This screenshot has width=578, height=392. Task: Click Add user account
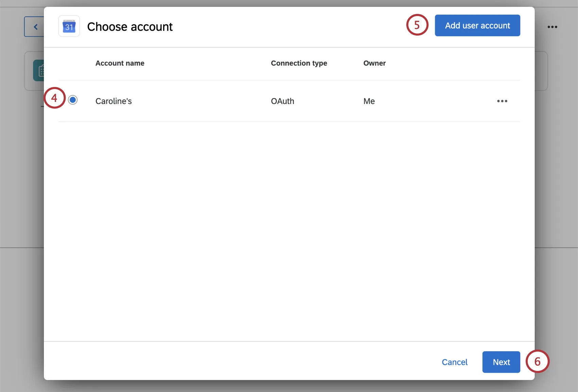(477, 25)
